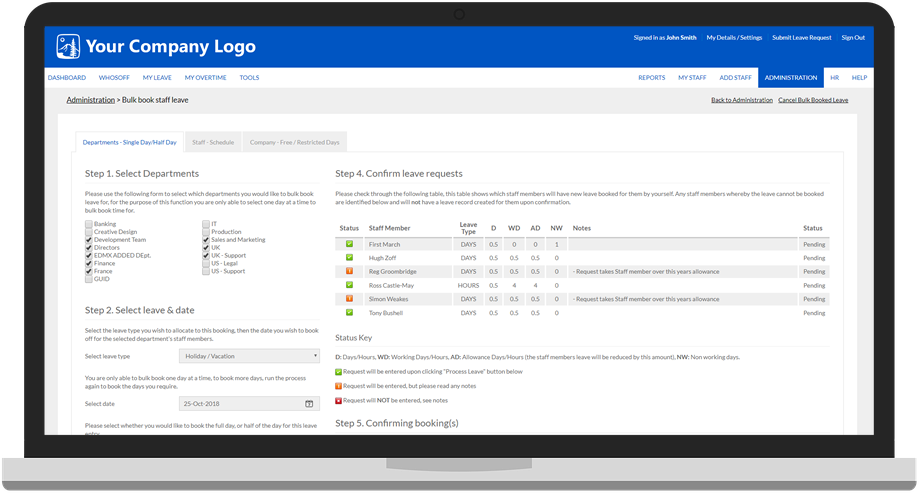
Task: Click Leave Type column header
Action: 468,228
